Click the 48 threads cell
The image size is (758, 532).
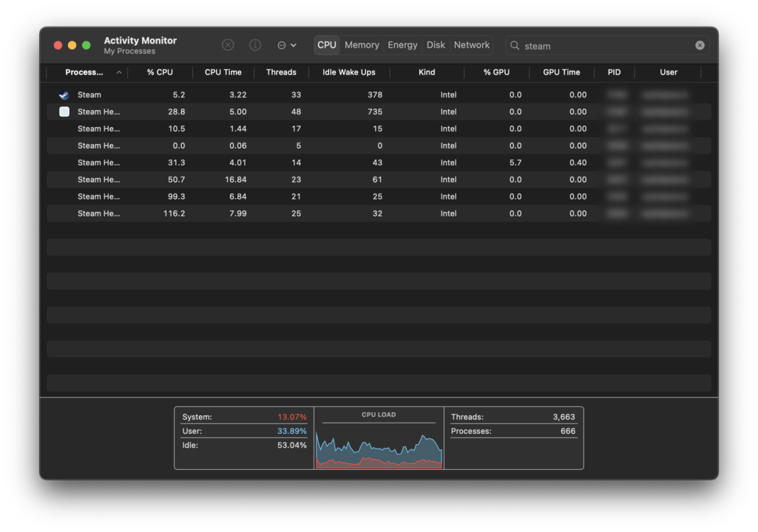(296, 112)
